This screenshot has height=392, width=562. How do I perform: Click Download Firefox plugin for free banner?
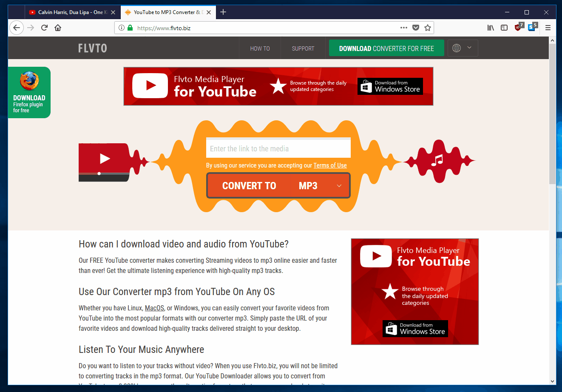tap(29, 92)
